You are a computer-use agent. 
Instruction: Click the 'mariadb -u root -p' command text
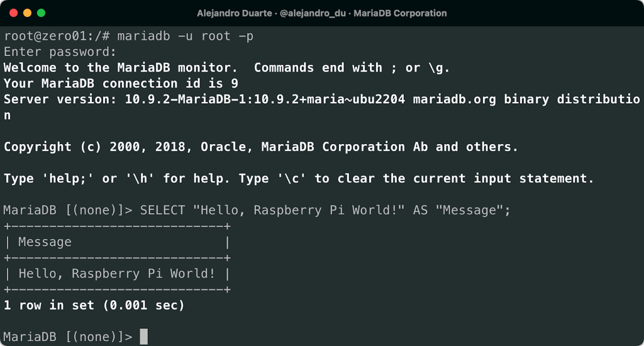pyautogui.click(x=186, y=36)
